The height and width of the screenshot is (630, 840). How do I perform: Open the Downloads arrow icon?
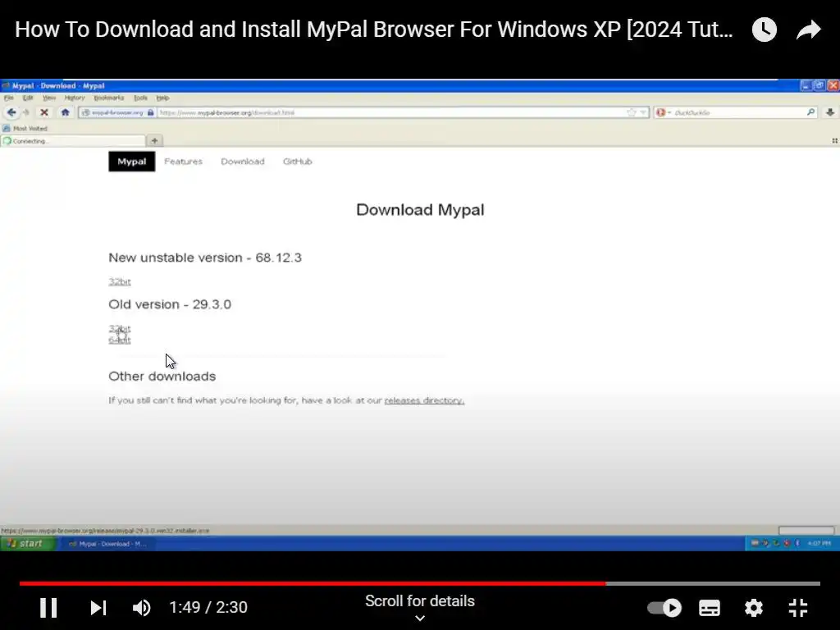[x=830, y=112]
